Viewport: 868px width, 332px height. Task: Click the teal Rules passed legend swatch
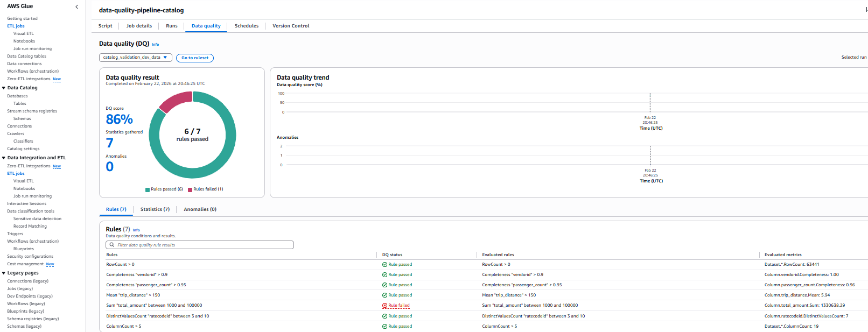(148, 189)
